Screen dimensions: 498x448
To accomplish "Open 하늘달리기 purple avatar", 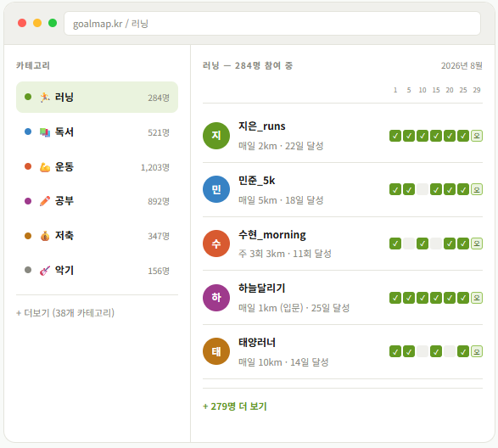I will pyautogui.click(x=216, y=298).
